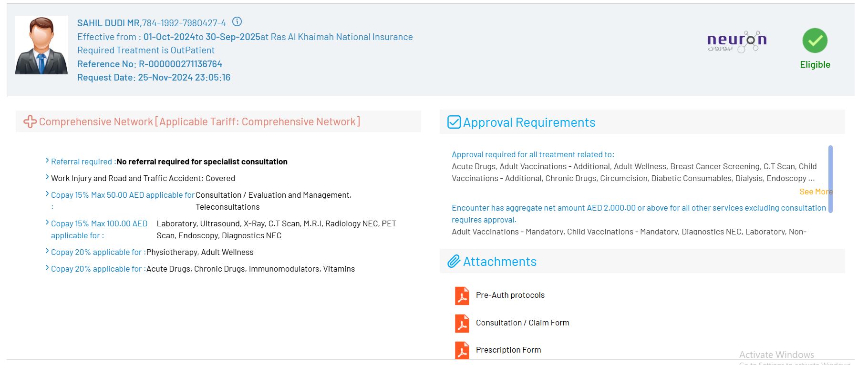Click the paperclip Attachments icon
This screenshot has height=365, width=868.
coord(454,262)
